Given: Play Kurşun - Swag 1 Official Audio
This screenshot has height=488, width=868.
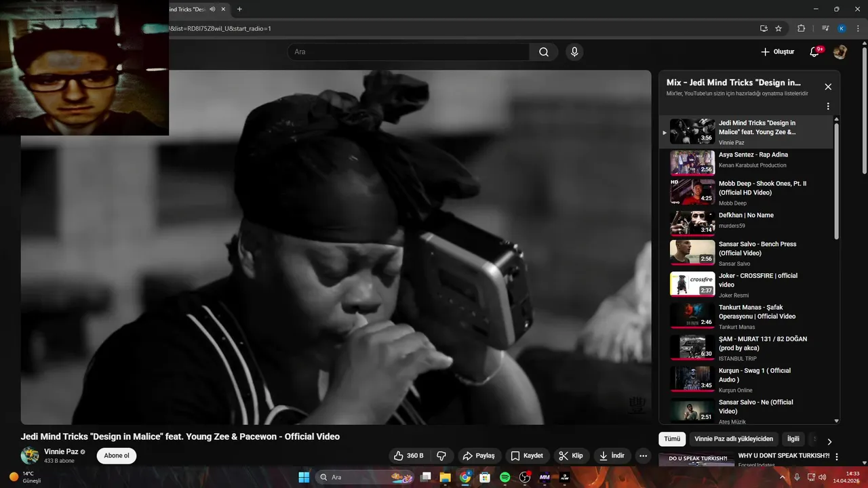Looking at the screenshot, I should tap(747, 380).
